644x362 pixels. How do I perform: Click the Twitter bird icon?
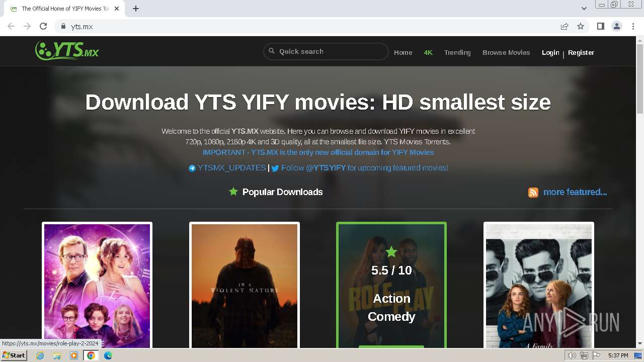275,168
